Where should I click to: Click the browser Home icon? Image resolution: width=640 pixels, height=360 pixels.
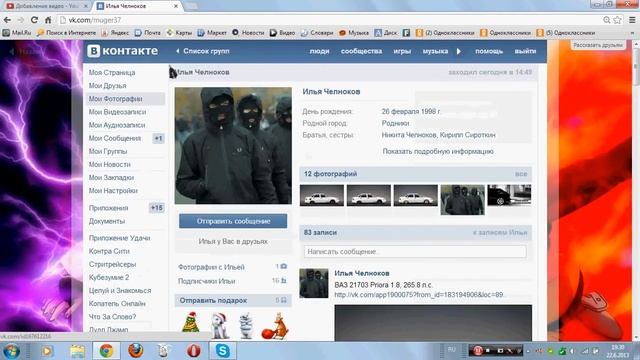tap(48, 20)
